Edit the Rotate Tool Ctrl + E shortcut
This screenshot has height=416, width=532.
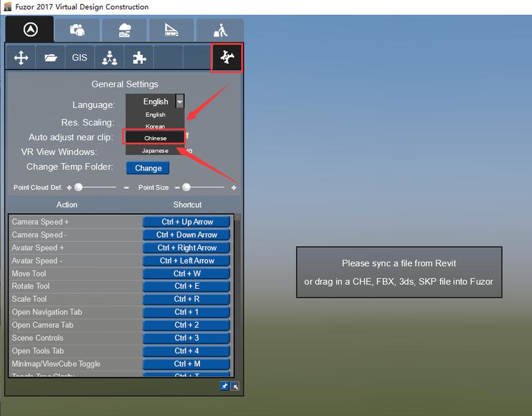[x=186, y=286]
